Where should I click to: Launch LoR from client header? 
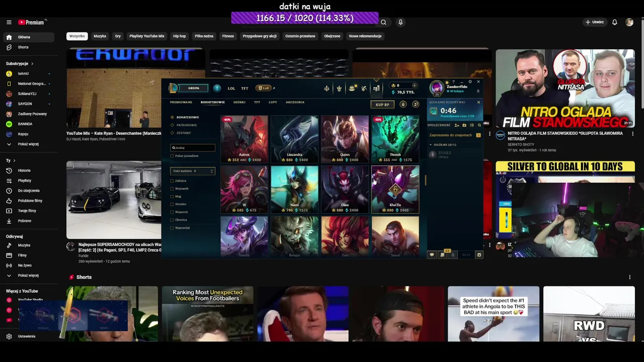coord(264,88)
